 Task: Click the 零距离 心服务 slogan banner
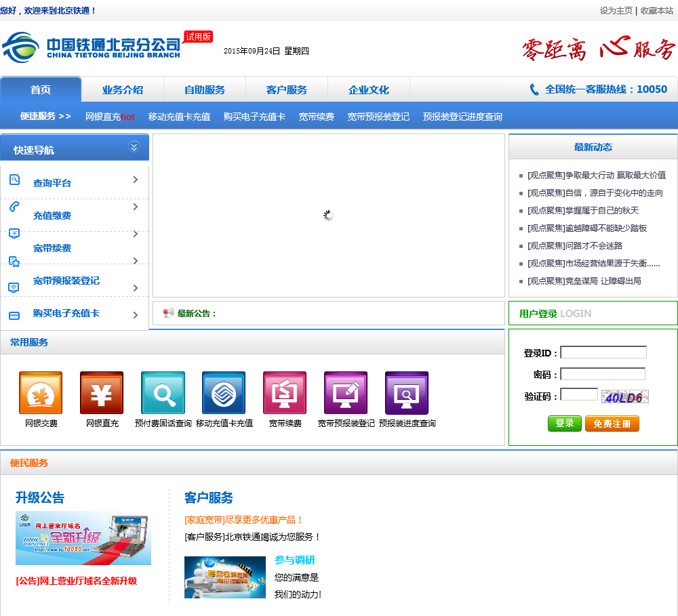pyautogui.click(x=599, y=48)
